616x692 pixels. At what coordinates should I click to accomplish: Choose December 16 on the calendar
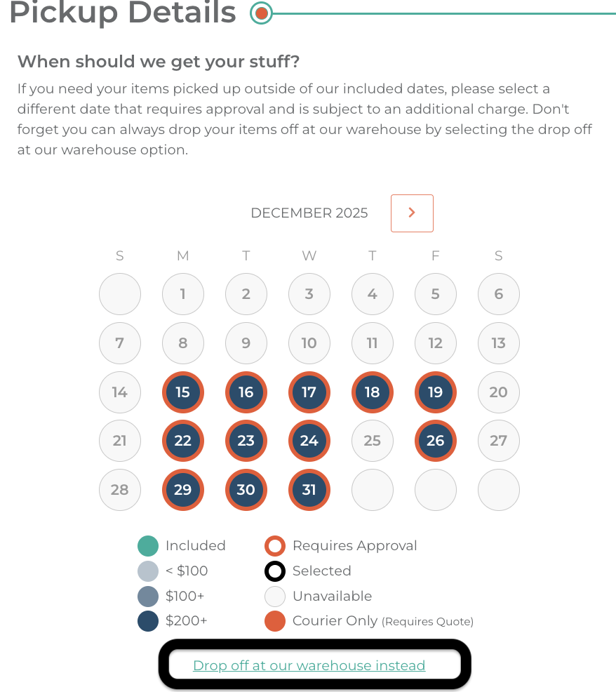pos(246,392)
